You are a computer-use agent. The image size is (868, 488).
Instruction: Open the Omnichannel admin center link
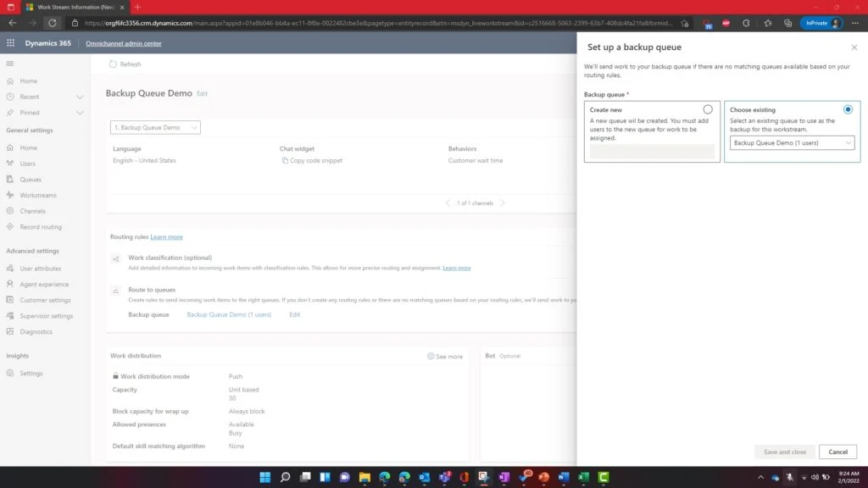124,43
